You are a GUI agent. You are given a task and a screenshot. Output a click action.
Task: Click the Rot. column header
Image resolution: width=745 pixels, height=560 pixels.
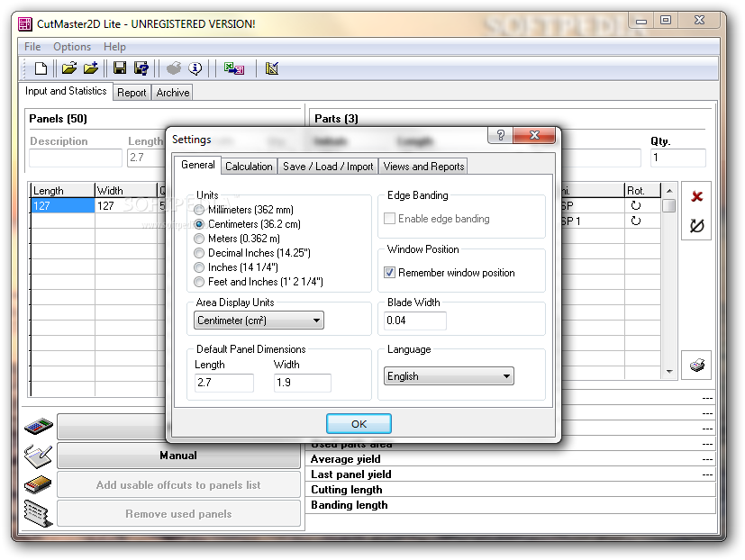point(642,191)
